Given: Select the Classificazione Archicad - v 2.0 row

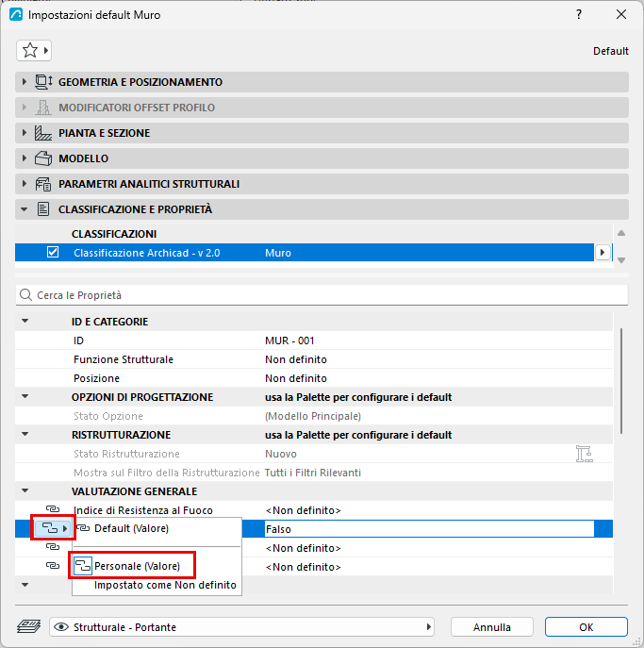Looking at the screenshot, I should click(305, 253).
